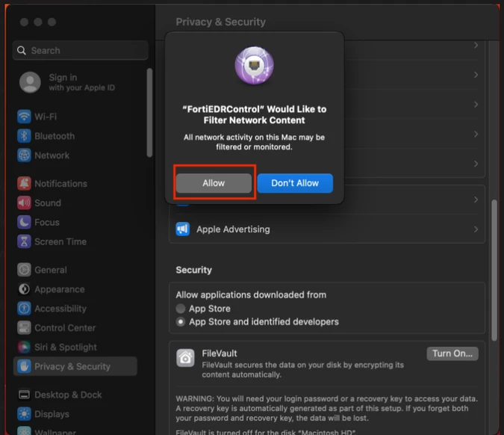
Task: Choose Don't Allow in the dialog
Action: [x=295, y=183]
